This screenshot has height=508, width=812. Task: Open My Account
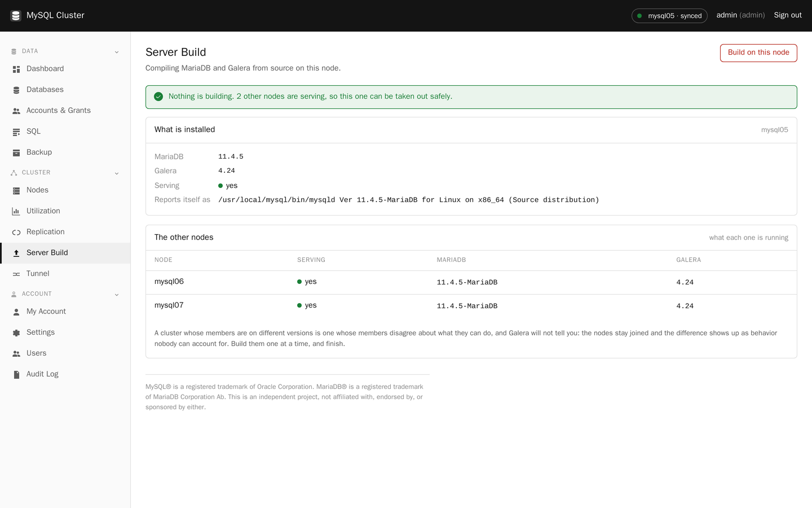[65, 312]
